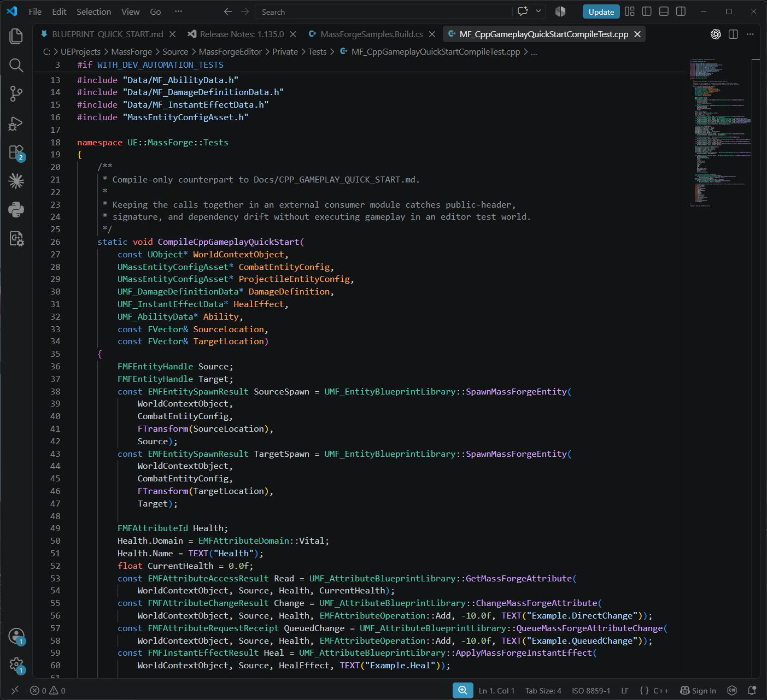The image size is (767, 700).
Task: Click line number 35 in the gutter
Action: pos(55,354)
